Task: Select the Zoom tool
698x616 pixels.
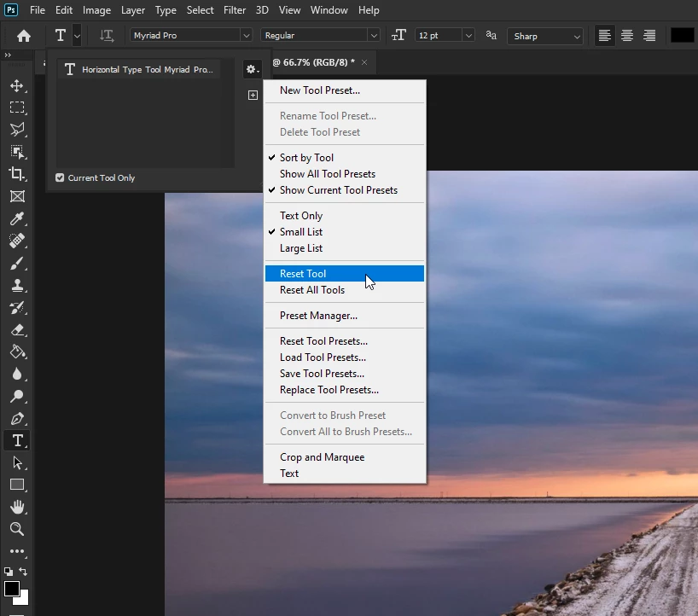Action: (x=17, y=529)
